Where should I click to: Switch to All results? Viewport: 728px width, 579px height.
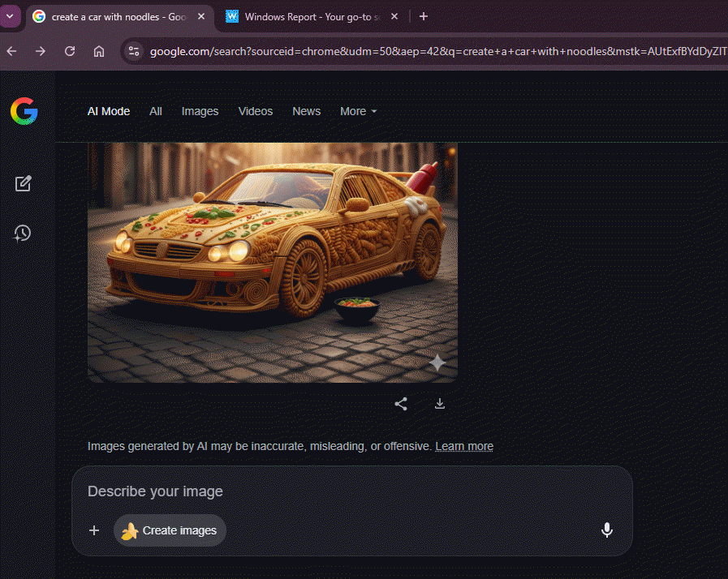pos(156,111)
